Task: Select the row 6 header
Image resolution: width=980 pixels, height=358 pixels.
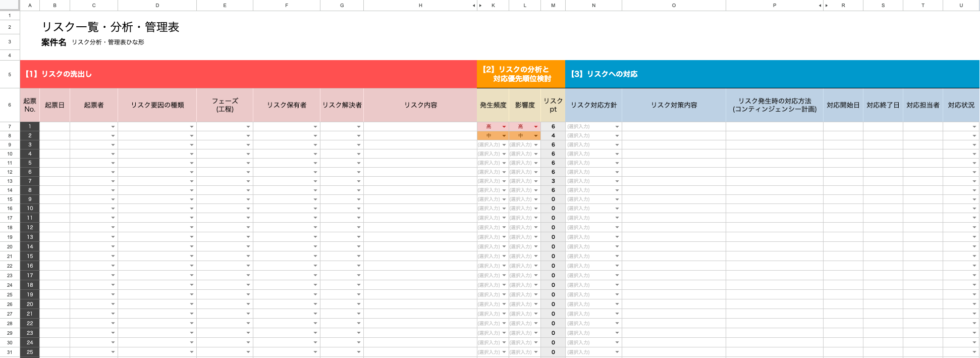Action: [x=10, y=105]
